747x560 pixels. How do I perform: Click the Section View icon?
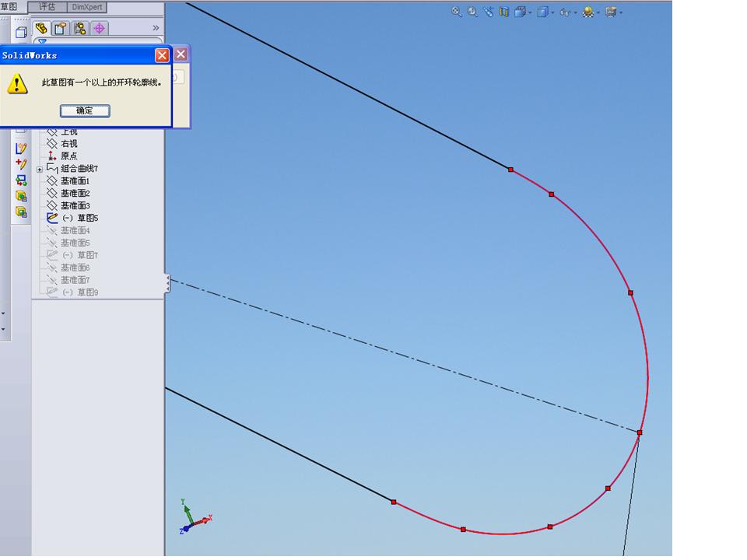(503, 12)
